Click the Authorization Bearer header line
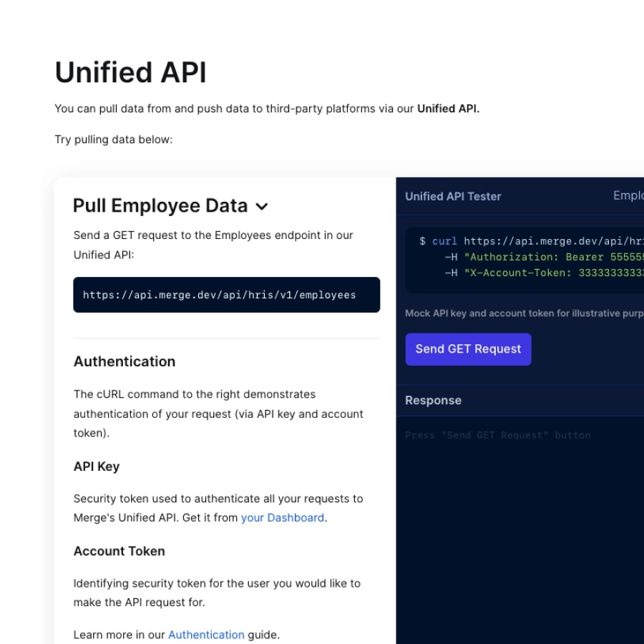This screenshot has height=644, width=644. click(545, 257)
